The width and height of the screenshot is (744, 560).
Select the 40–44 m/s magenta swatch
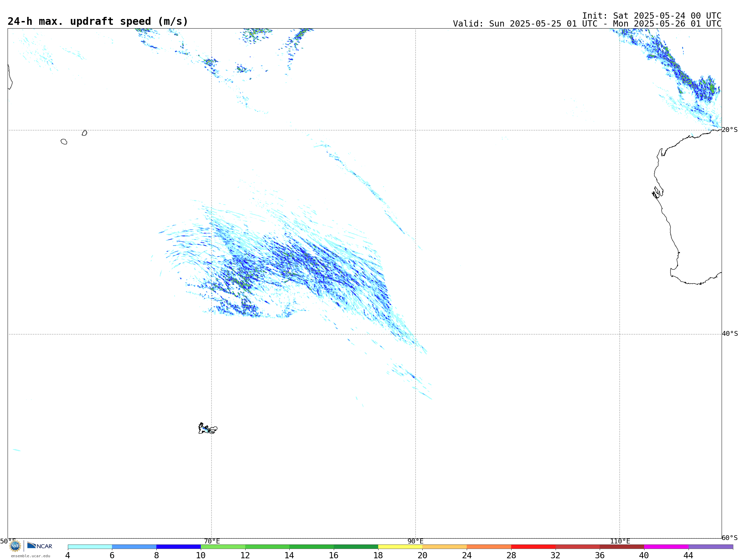point(666,547)
